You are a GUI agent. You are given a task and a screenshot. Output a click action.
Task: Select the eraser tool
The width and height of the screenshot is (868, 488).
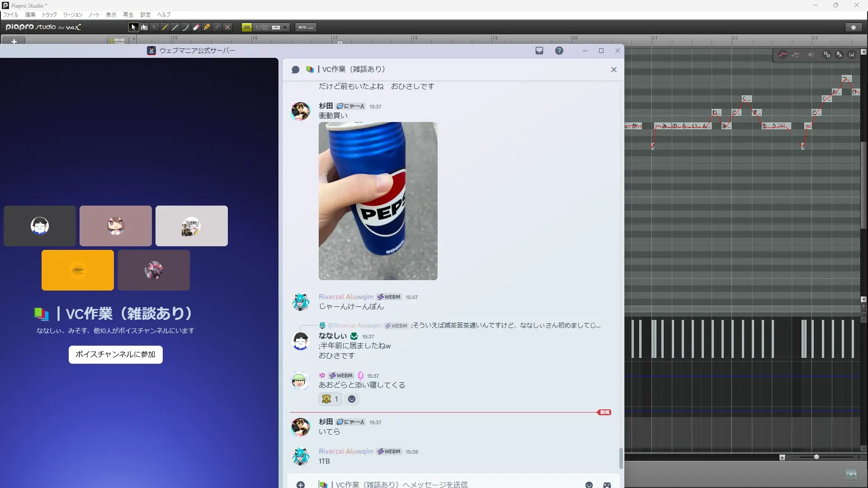196,28
